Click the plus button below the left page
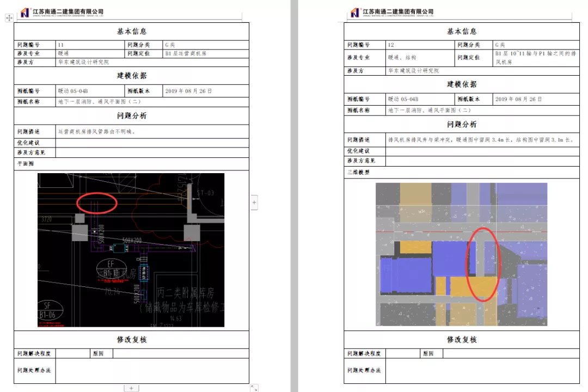 pos(131,388)
